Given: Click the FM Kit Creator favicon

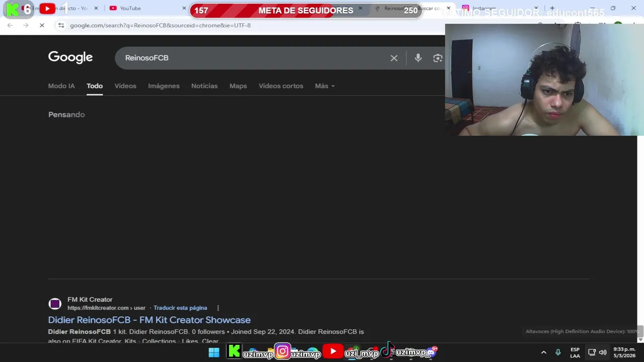Looking at the screenshot, I should click(x=55, y=304).
